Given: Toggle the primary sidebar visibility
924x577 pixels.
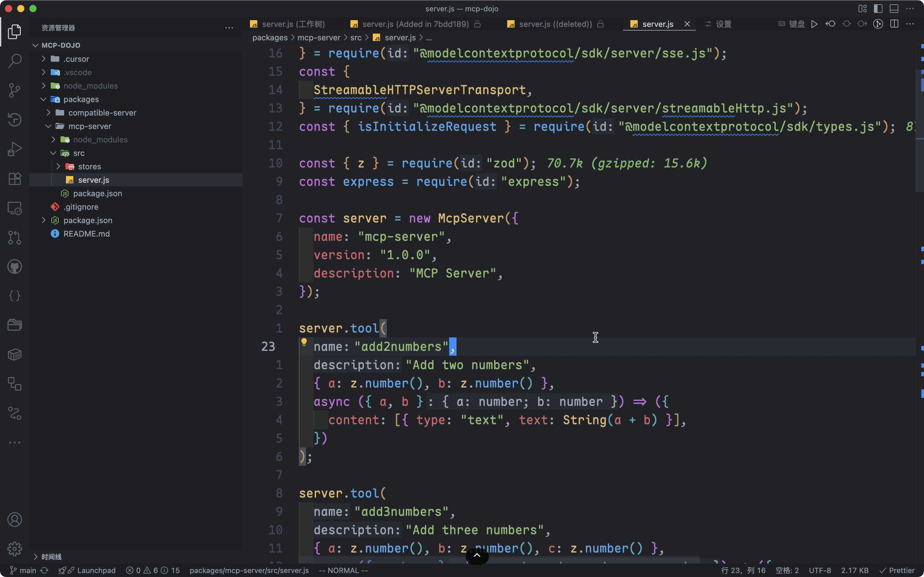Looking at the screenshot, I should 878,8.
